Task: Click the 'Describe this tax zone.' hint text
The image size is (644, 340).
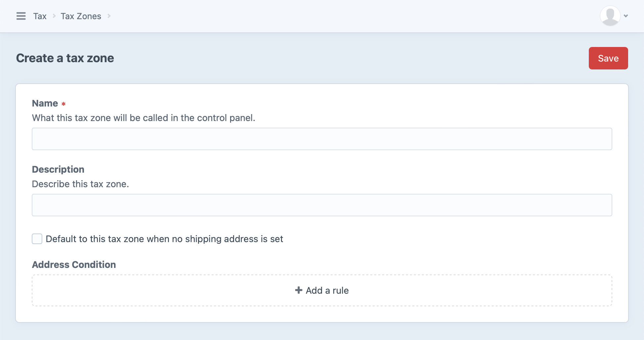Action: [80, 184]
